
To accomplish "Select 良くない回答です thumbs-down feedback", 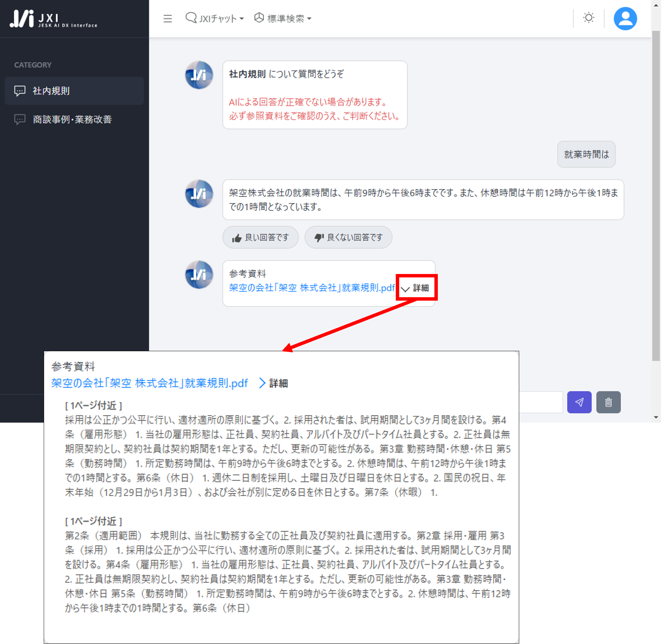I will tap(348, 237).
